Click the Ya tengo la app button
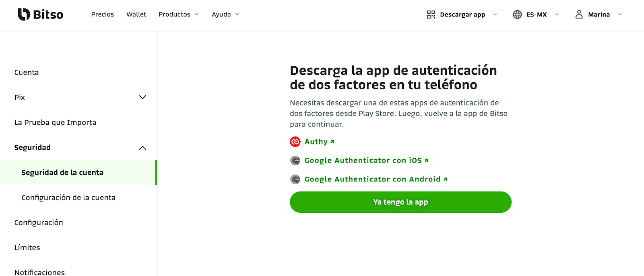The height and width of the screenshot is (276, 644). click(x=400, y=202)
